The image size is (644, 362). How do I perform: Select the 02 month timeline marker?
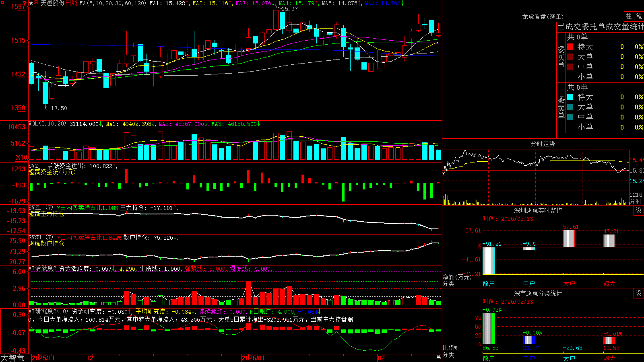click(381, 358)
